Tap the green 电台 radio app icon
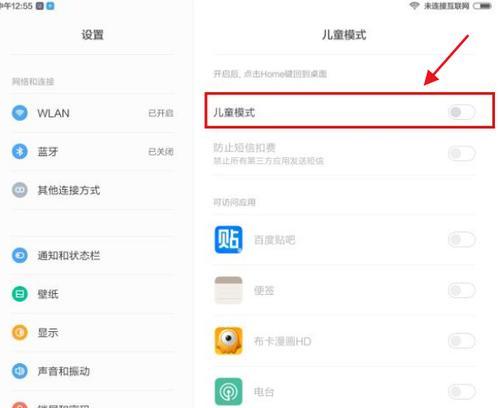The width and height of the screenshot is (500, 408). [x=228, y=391]
